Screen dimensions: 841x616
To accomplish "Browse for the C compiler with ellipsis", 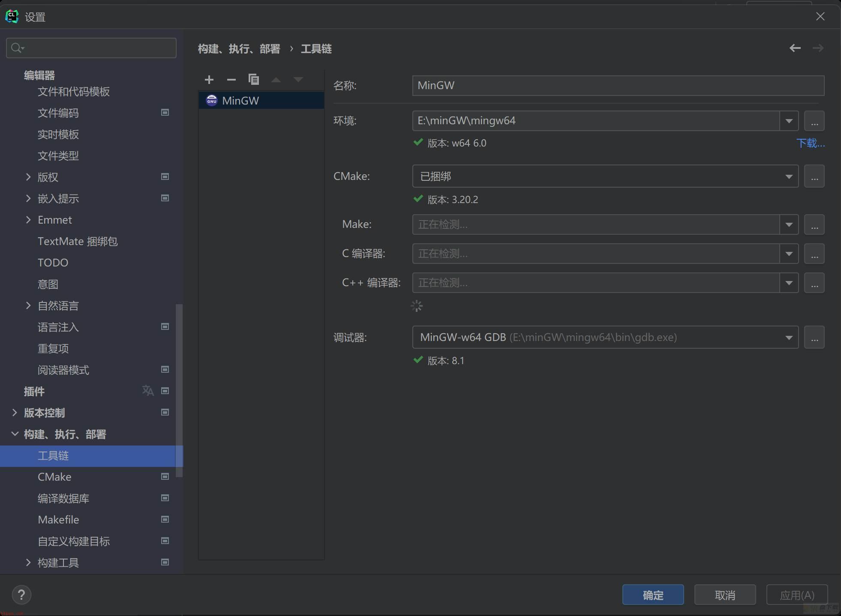I will point(814,254).
